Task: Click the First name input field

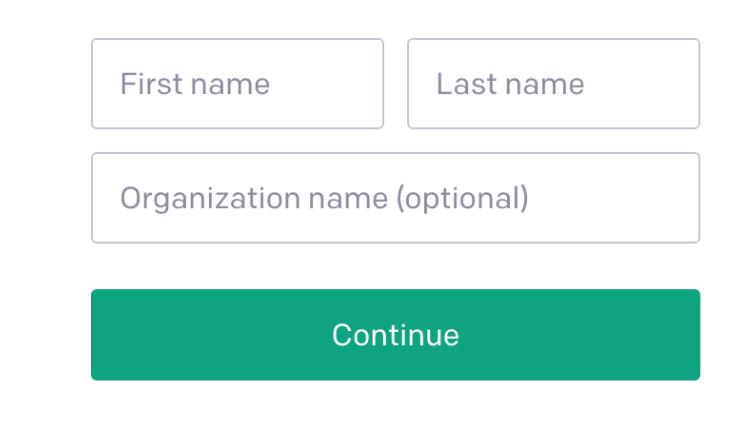Action: pyautogui.click(x=237, y=84)
